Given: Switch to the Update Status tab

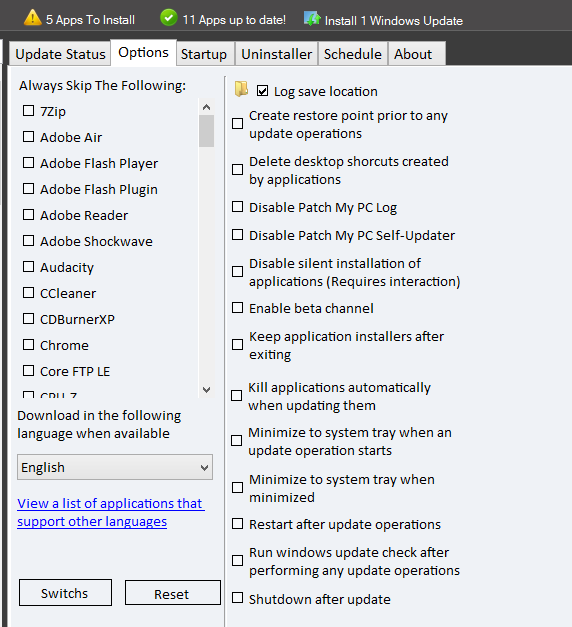Looking at the screenshot, I should [x=60, y=54].
